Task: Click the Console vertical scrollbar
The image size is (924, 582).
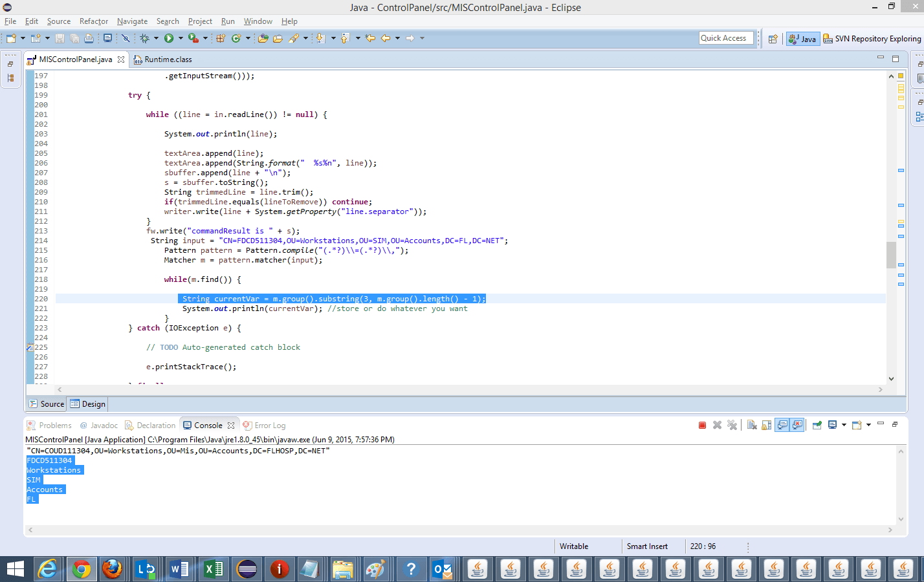Action: tap(901, 485)
